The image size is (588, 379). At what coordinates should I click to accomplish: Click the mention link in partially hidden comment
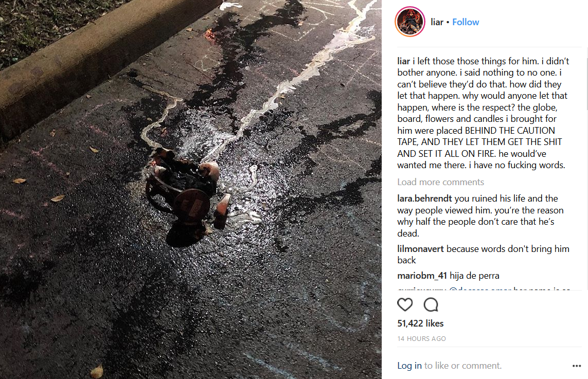click(480, 288)
